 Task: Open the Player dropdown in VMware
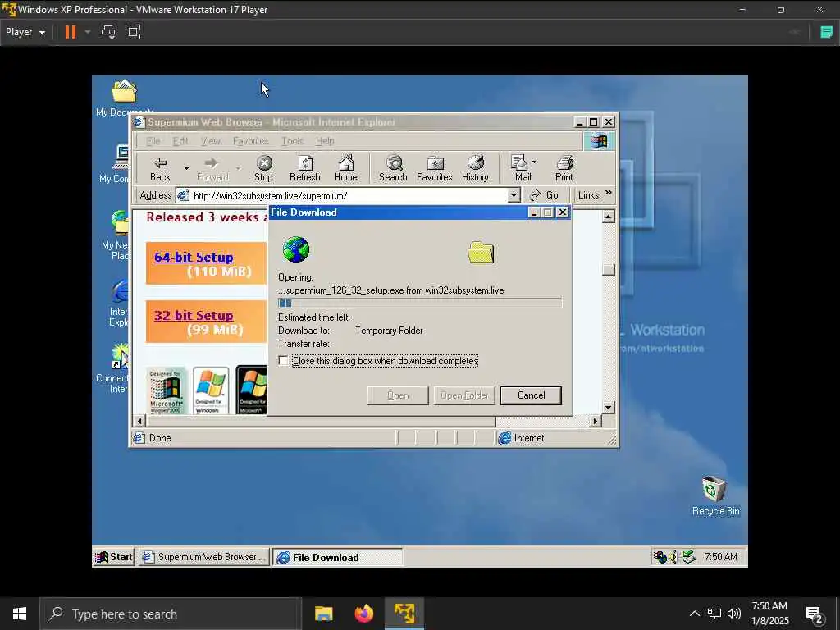(x=25, y=32)
